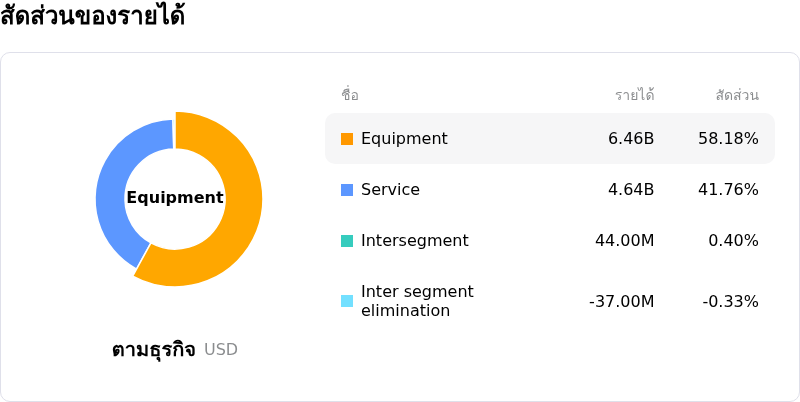Image resolution: width=800 pixels, height=402 pixels.
Task: Click the Intersegment row label
Action: point(415,241)
